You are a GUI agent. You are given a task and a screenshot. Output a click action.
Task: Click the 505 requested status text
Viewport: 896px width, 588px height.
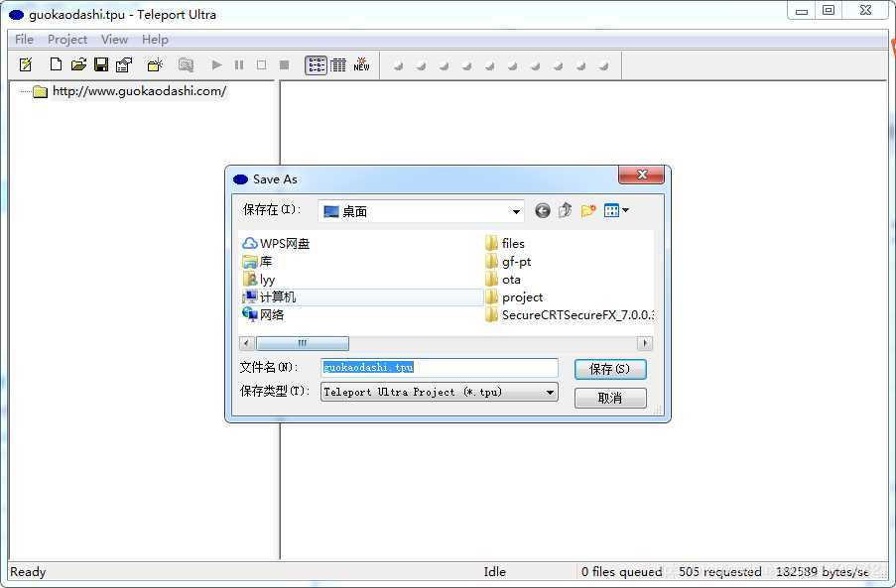(x=719, y=571)
